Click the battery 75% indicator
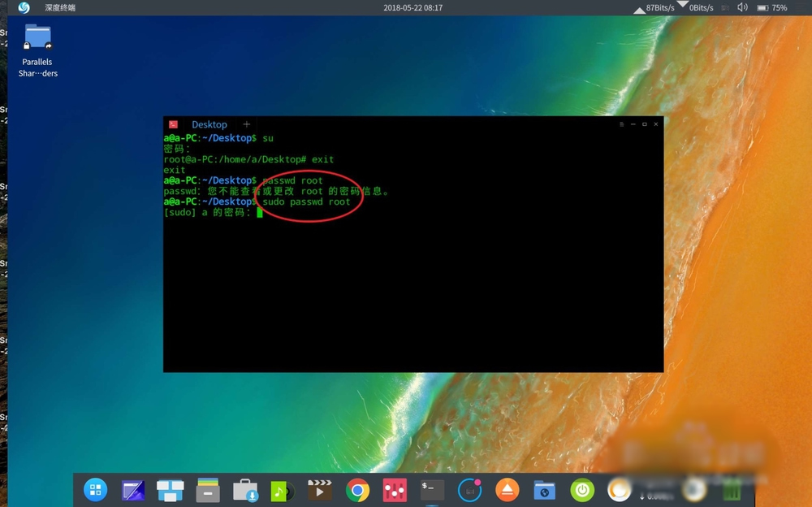 (772, 7)
